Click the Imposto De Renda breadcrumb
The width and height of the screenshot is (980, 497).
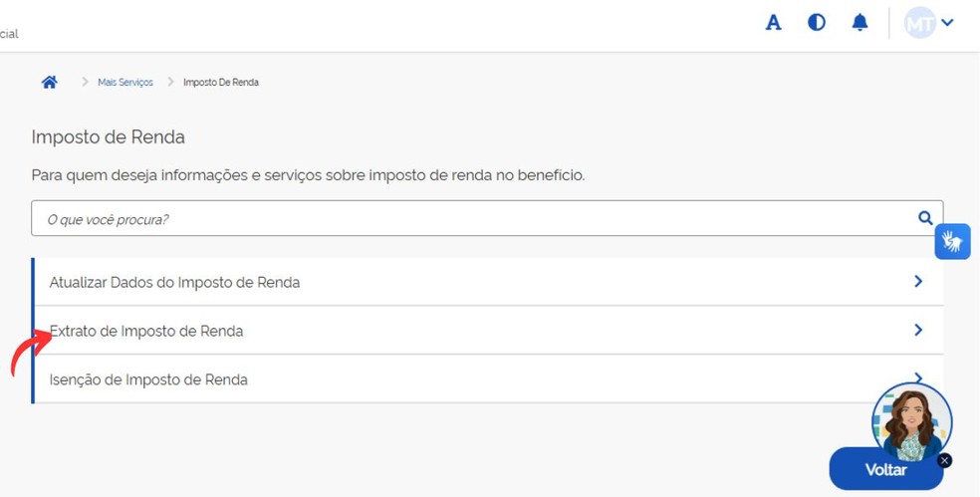[x=221, y=83]
